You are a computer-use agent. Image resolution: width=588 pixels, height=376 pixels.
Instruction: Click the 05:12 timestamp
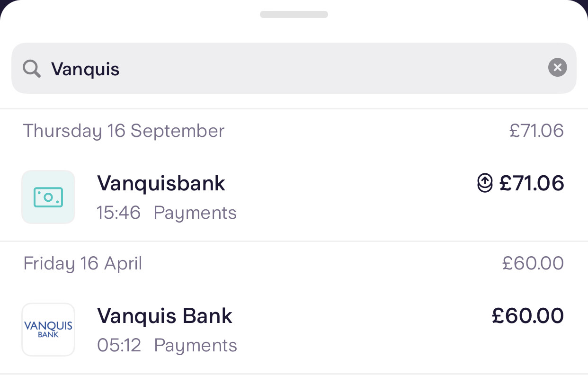point(119,345)
